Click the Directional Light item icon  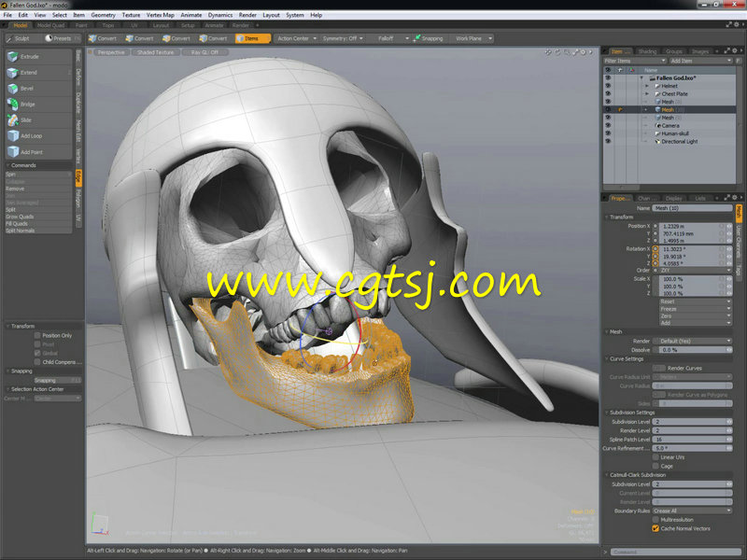[x=657, y=142]
